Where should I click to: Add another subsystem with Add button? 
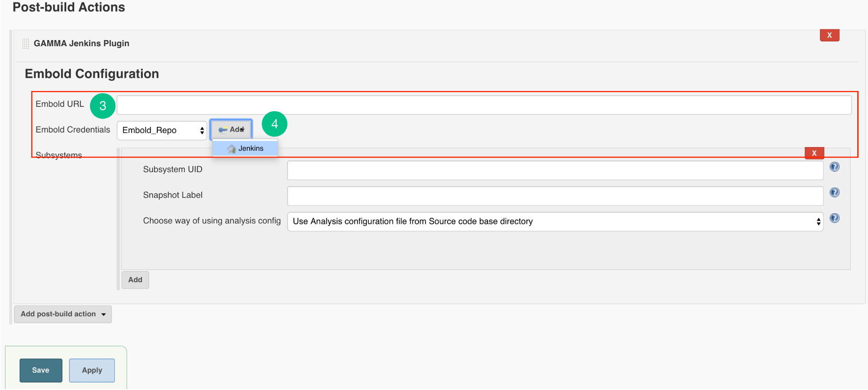(135, 280)
